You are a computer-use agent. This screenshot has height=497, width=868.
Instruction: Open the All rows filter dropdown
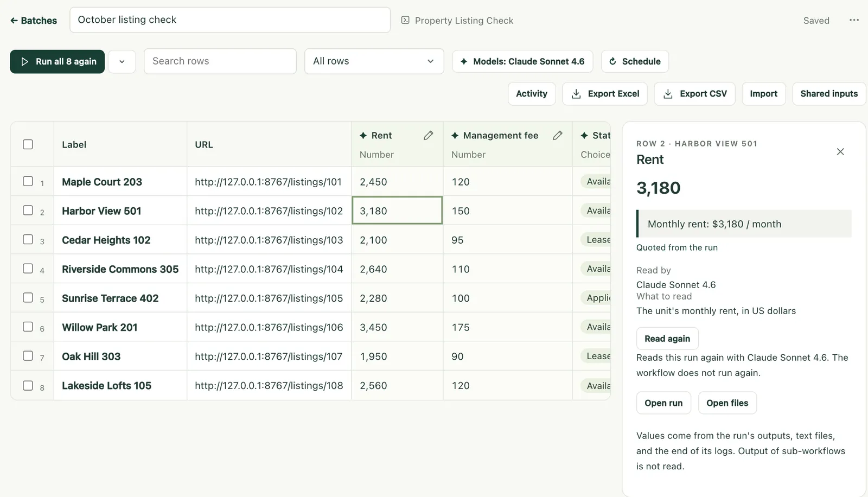[x=374, y=61]
